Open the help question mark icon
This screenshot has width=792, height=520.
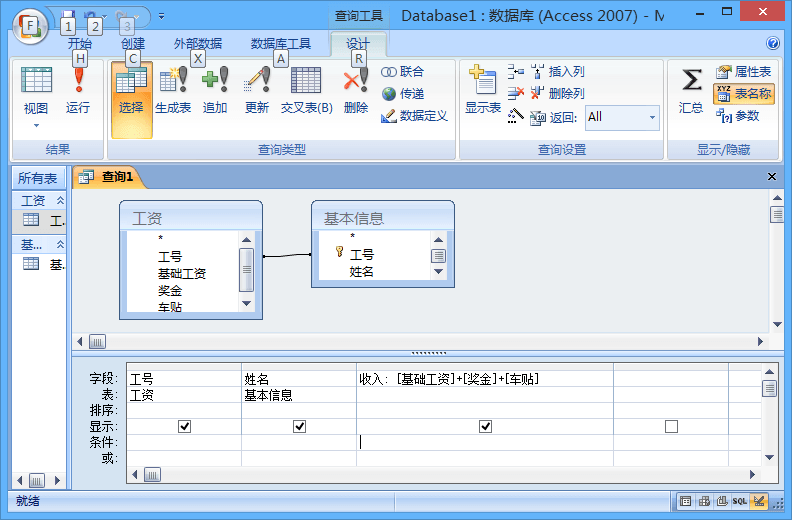(772, 43)
